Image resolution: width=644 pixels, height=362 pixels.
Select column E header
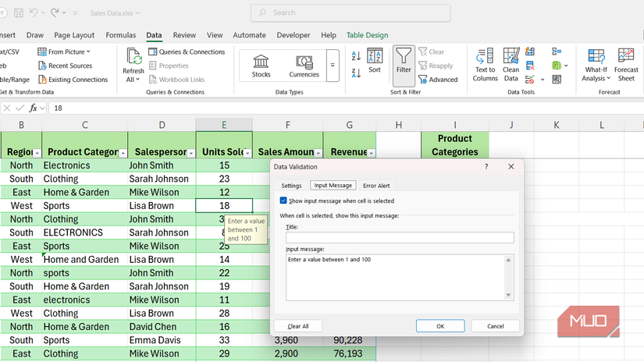point(224,125)
